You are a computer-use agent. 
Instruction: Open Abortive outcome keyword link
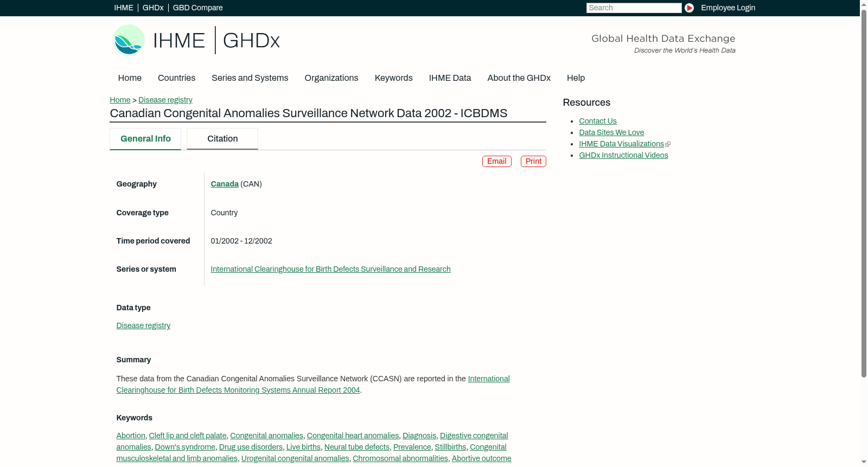(481, 459)
